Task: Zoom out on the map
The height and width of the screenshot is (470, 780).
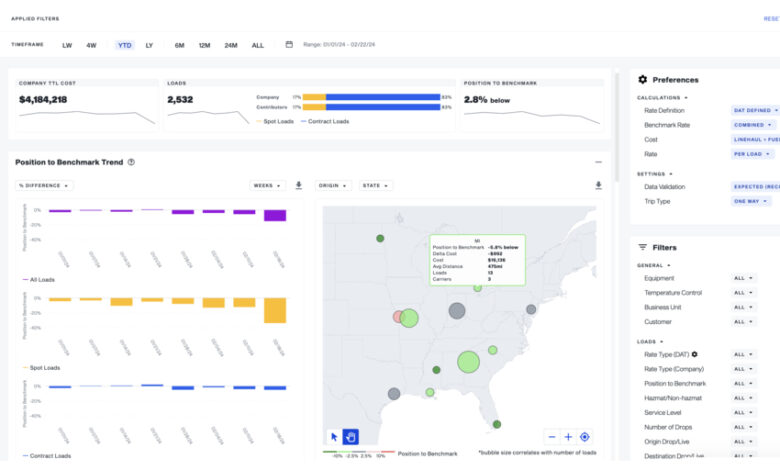Action: click(551, 436)
